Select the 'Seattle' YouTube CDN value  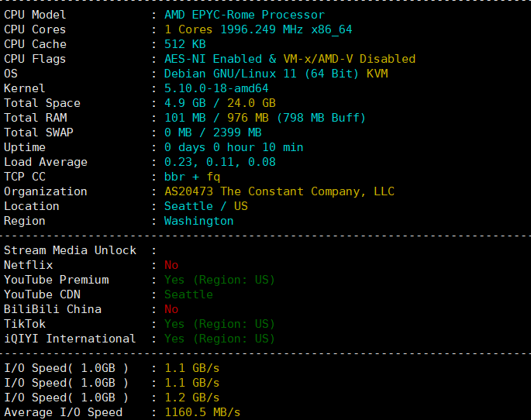coord(188,294)
